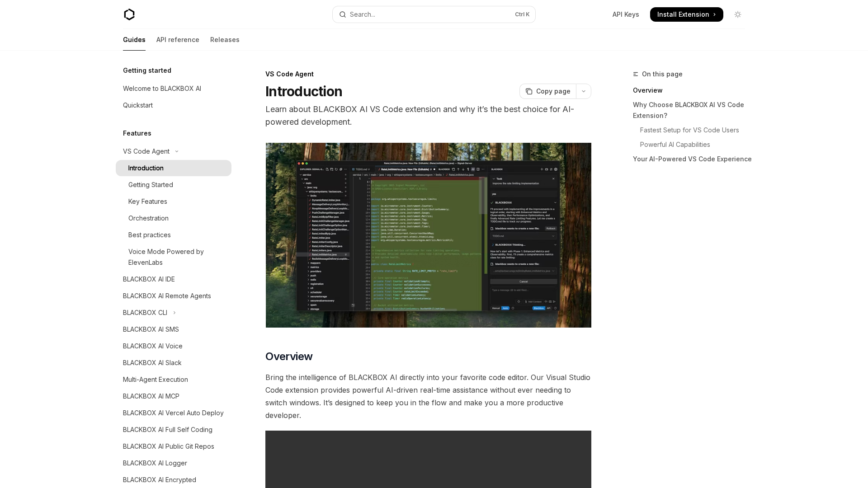This screenshot has width=868, height=488.
Task: Open the Releases tab
Action: tap(225, 40)
